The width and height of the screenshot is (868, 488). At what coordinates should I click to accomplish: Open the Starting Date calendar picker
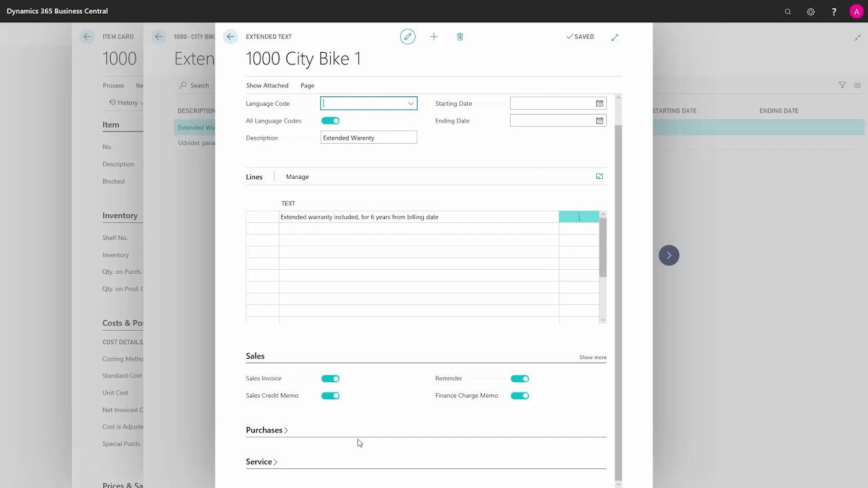[599, 104]
